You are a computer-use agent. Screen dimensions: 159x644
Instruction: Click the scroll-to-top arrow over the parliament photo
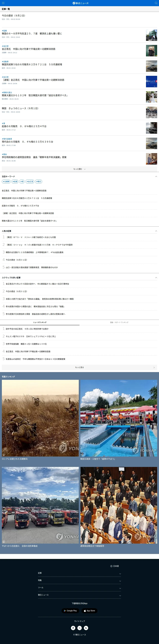pyautogui.click(x=155, y=472)
